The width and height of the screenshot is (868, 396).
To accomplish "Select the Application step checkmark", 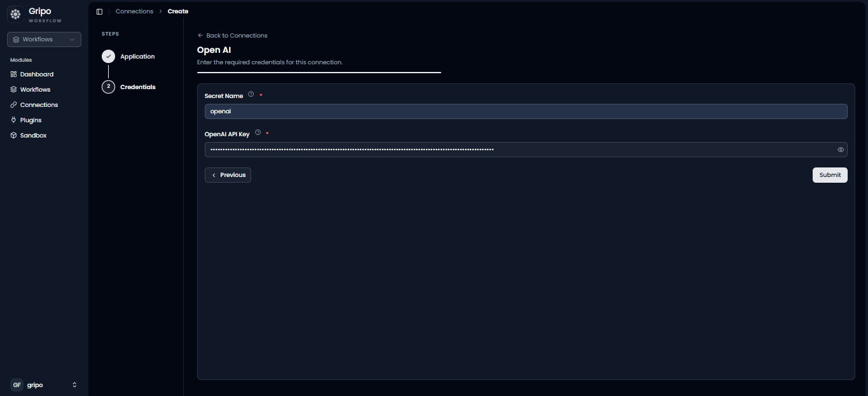I will click(x=108, y=57).
